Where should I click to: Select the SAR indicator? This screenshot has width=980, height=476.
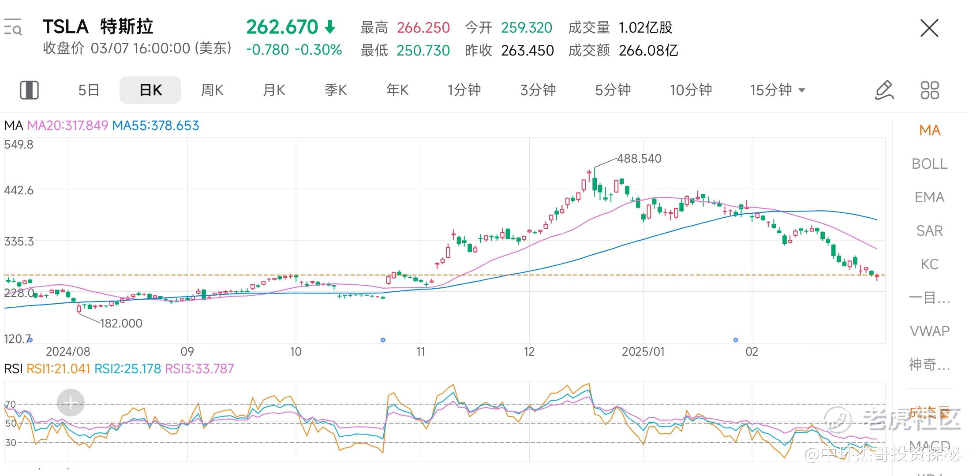[930, 231]
